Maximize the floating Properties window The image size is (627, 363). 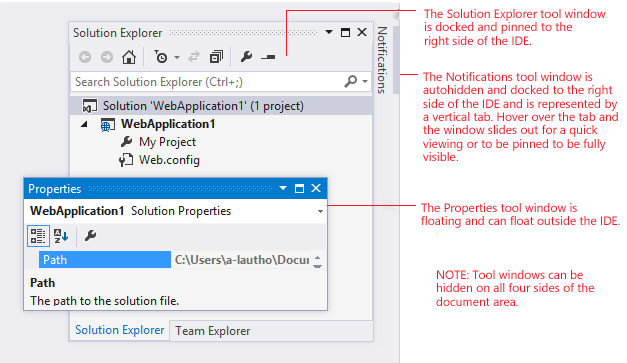tap(299, 188)
